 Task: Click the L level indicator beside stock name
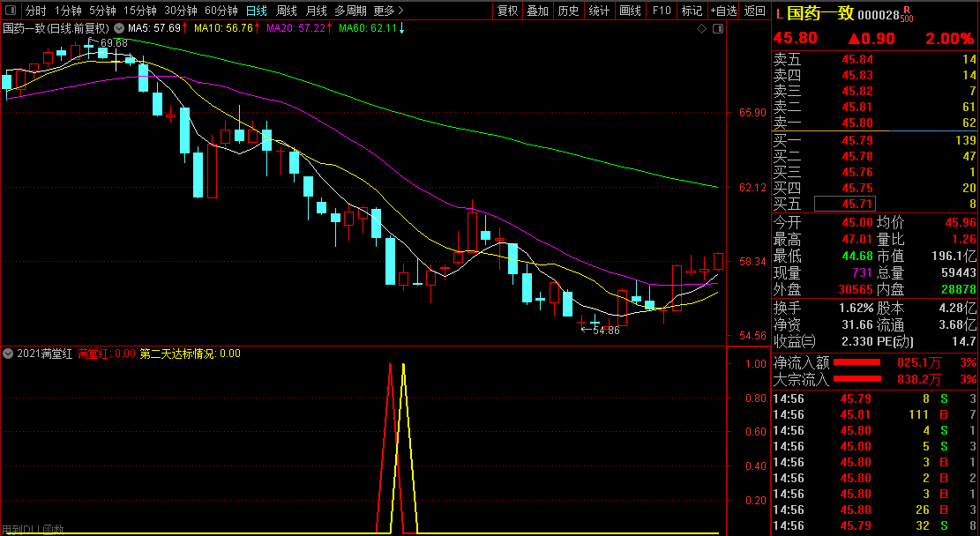pyautogui.click(x=780, y=14)
